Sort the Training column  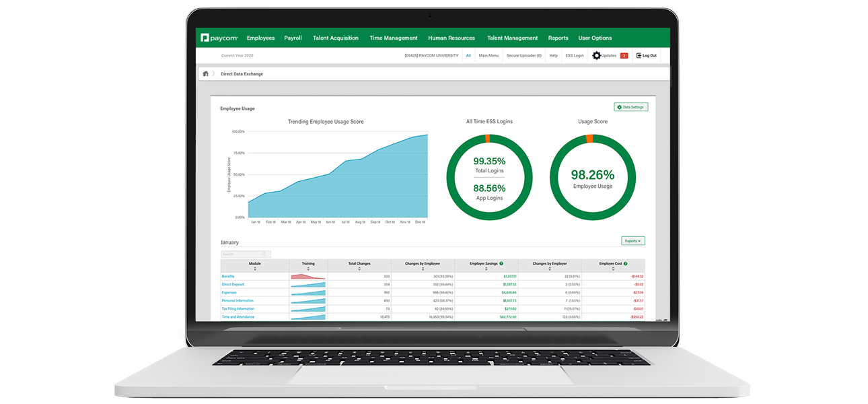tap(308, 269)
